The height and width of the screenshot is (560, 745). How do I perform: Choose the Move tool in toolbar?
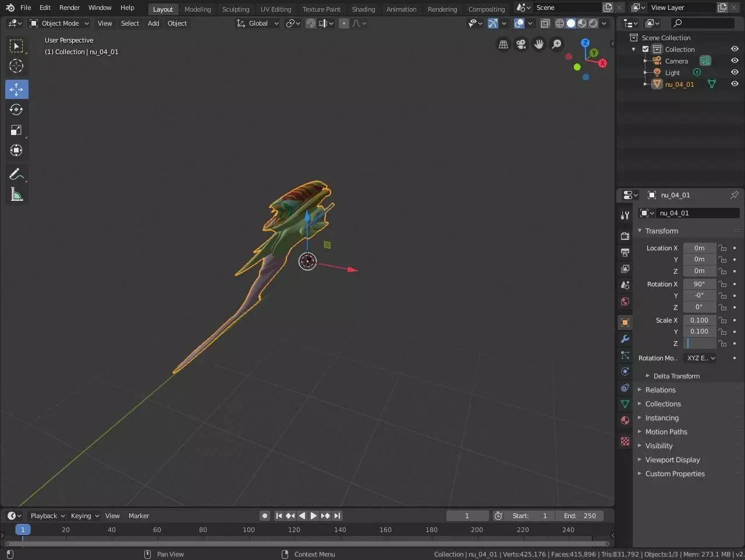pyautogui.click(x=16, y=89)
